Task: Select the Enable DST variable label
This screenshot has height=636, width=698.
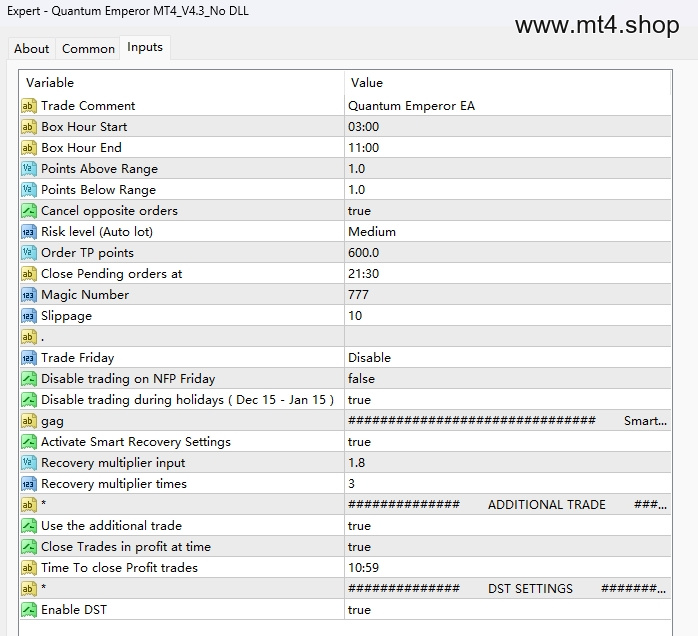Action: point(74,610)
